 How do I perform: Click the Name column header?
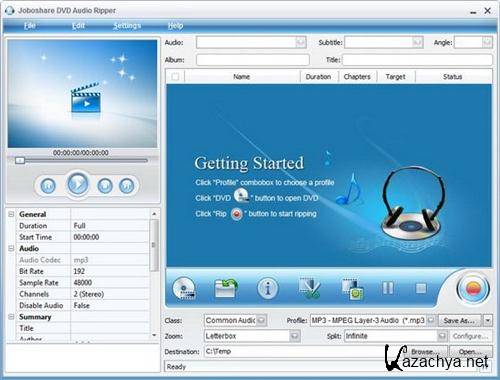coord(242,77)
